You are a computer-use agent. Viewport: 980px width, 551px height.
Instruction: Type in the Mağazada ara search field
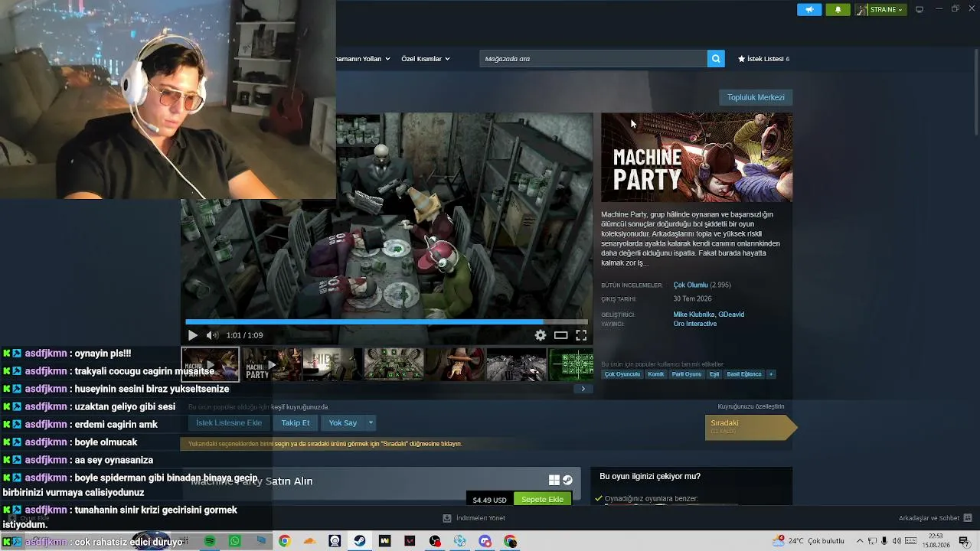coord(594,59)
